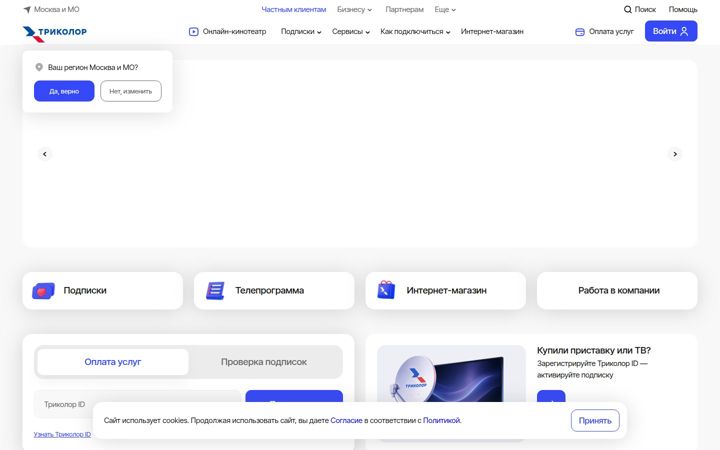Click the card icon next to Оплата услуг
Viewport: 720px width, 450px height.
[580, 32]
